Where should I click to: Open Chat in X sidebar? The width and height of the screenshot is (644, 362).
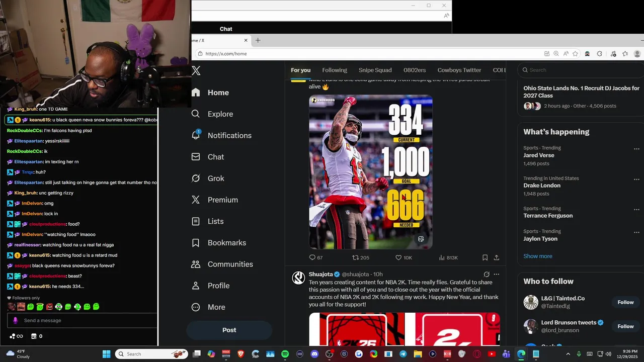tap(207, 157)
